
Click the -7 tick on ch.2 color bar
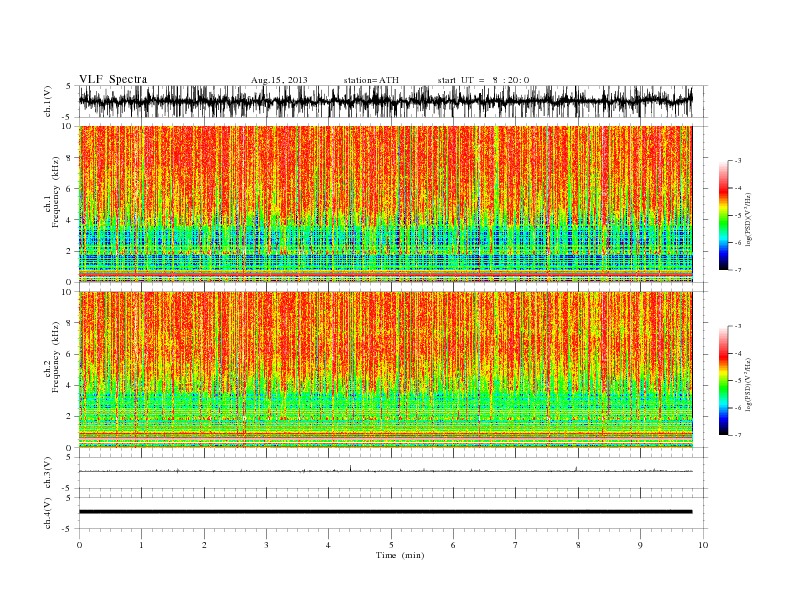pyautogui.click(x=738, y=435)
